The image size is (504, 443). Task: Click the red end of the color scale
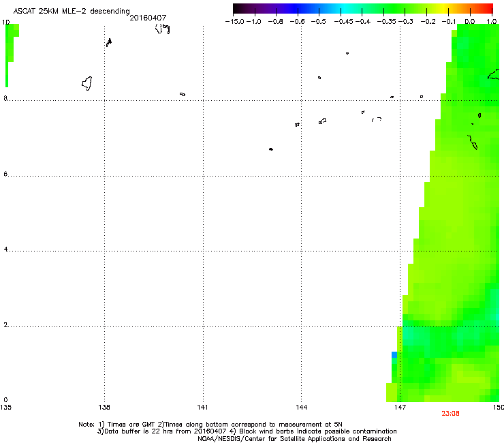pos(487,8)
